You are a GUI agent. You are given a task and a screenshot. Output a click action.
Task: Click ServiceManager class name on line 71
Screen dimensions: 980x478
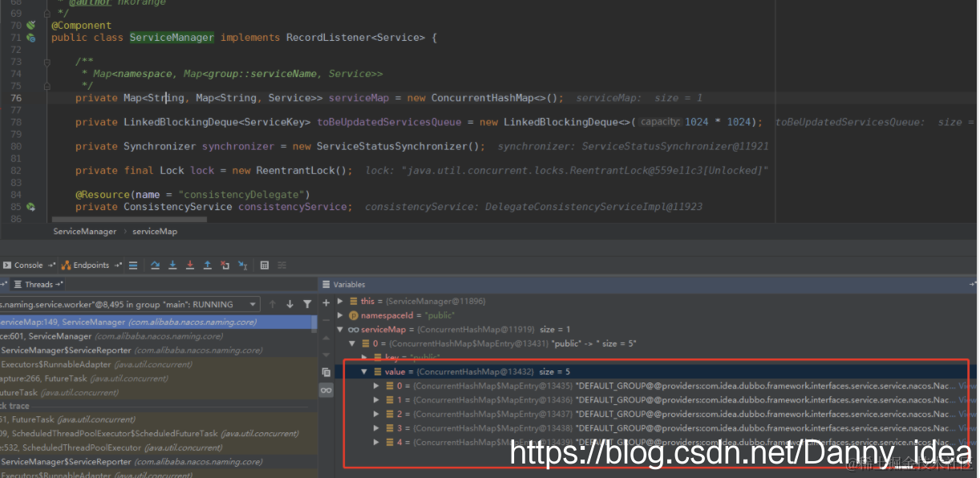[172, 38]
